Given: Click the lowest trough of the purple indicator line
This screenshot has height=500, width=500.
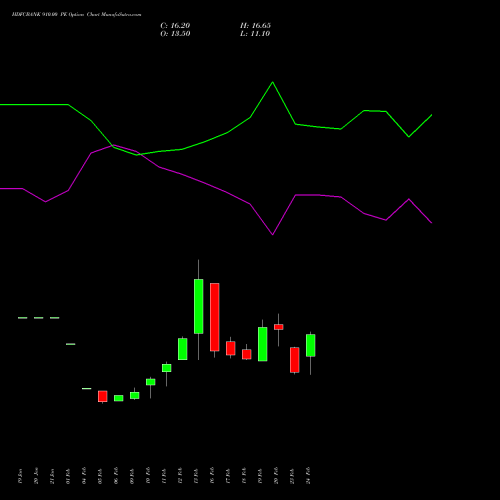Looking at the screenshot, I should pyautogui.click(x=273, y=235).
